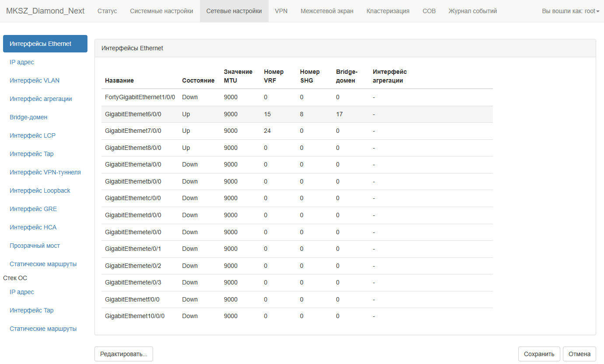This screenshot has width=604, height=364.
Task: Switch to the VPN tab
Action: tap(281, 11)
